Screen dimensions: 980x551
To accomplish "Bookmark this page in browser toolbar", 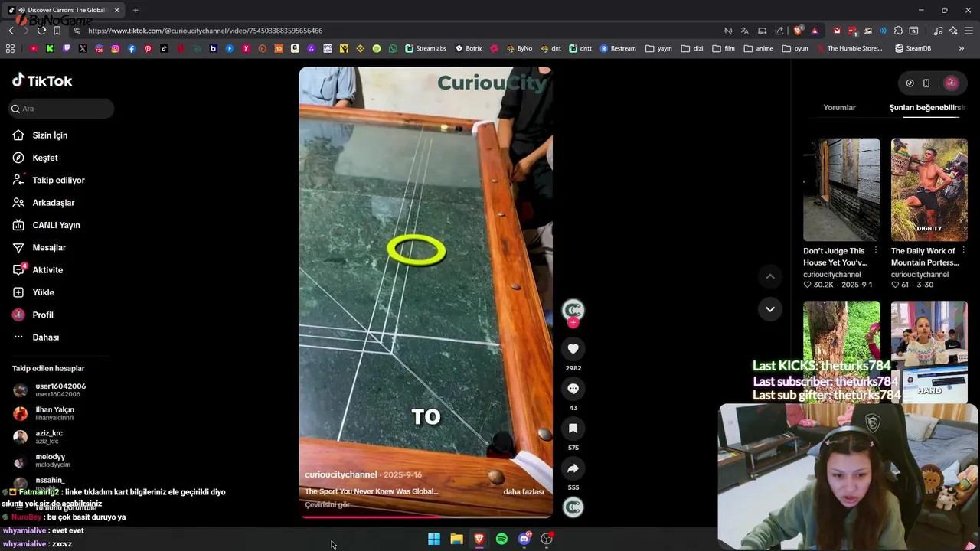I will click(57, 31).
